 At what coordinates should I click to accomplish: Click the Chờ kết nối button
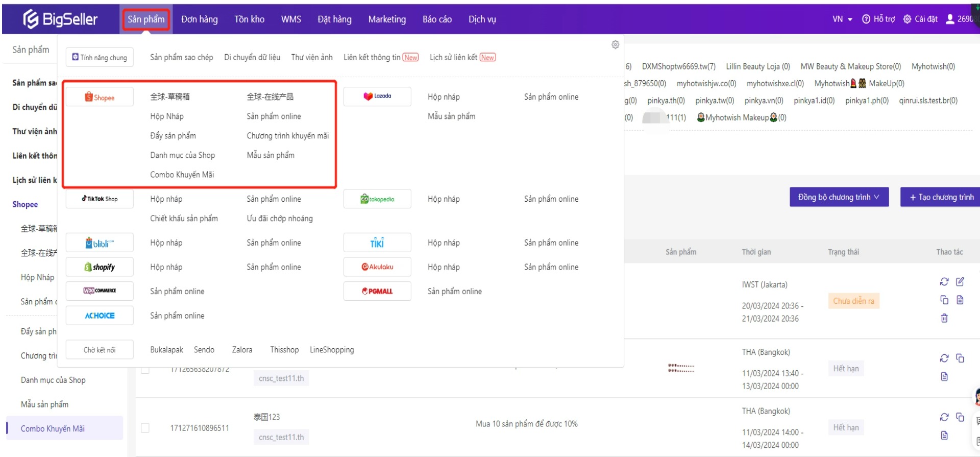100,350
